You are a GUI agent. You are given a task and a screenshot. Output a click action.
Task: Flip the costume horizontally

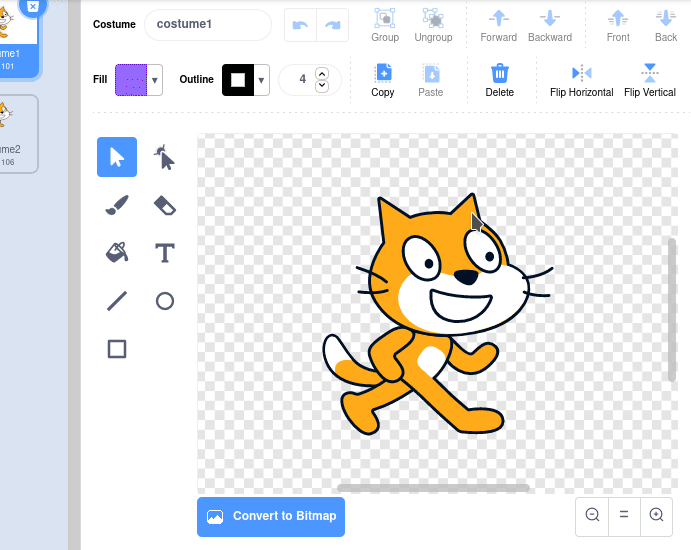[581, 81]
